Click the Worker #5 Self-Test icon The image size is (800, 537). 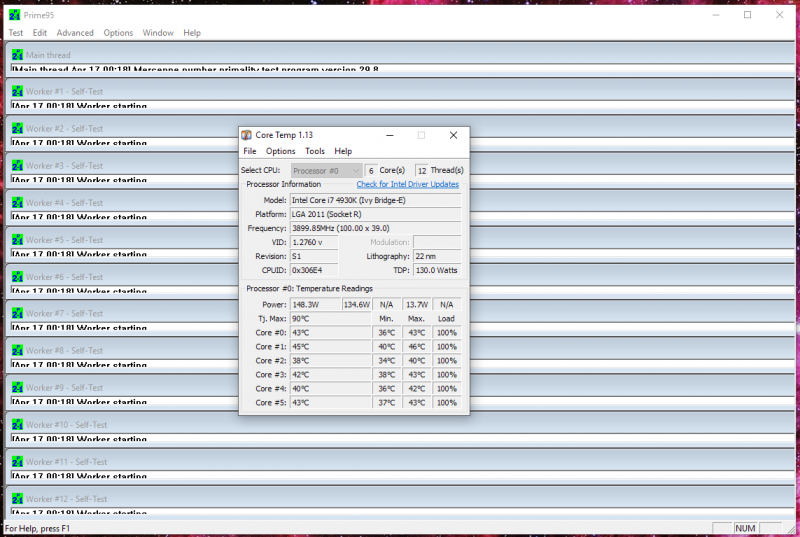point(17,240)
